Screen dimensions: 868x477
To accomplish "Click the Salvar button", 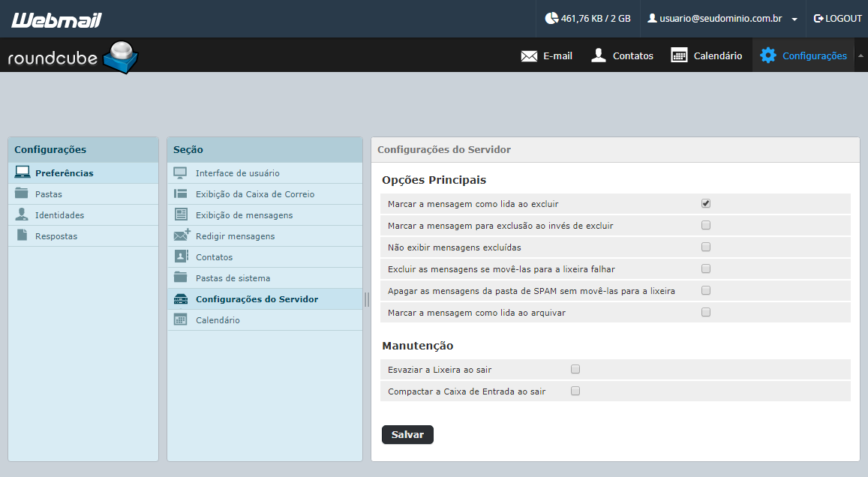I will pyautogui.click(x=407, y=434).
